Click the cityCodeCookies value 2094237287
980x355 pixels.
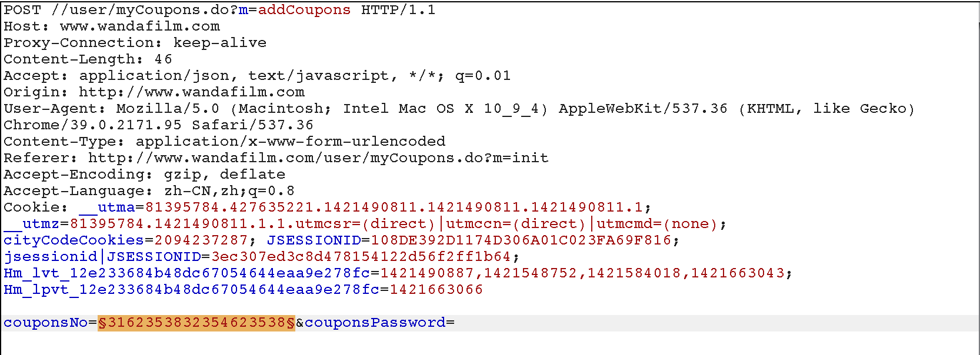pyautogui.click(x=201, y=240)
